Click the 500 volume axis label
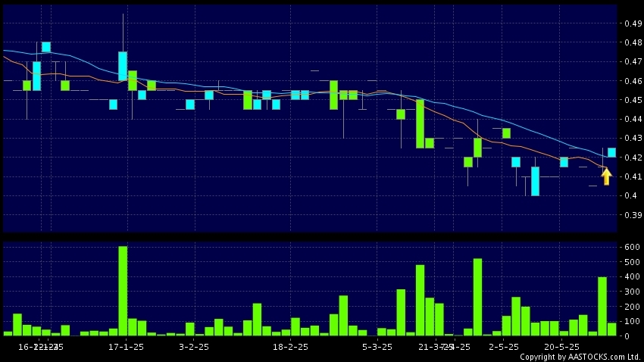This screenshot has width=644, height=362. point(632,262)
